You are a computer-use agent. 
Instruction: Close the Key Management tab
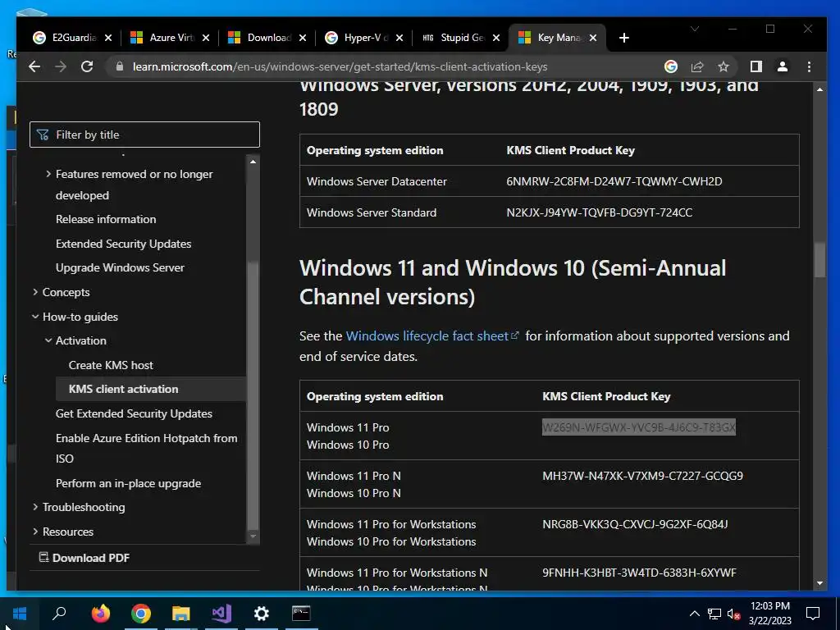tap(593, 38)
